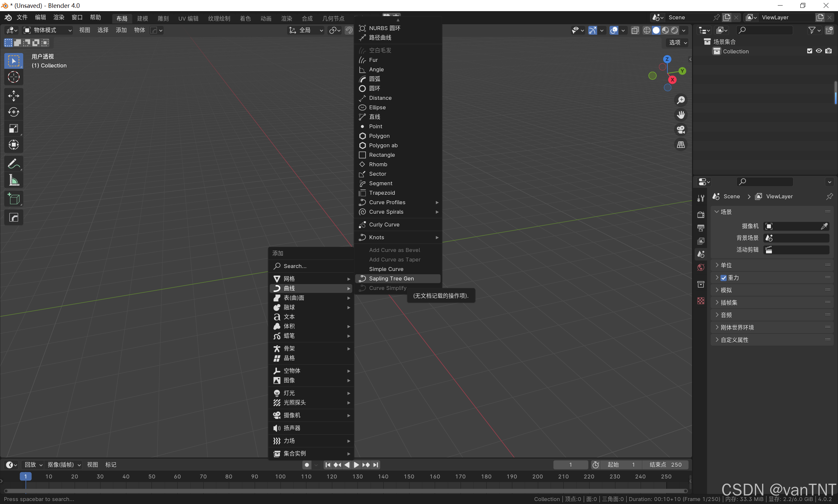838x504 pixels.
Task: Select the Scale tool icon
Action: [x=14, y=128]
